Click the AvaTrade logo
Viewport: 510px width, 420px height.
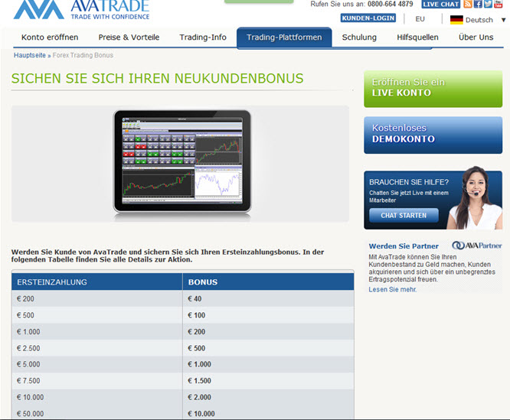[x=81, y=10]
